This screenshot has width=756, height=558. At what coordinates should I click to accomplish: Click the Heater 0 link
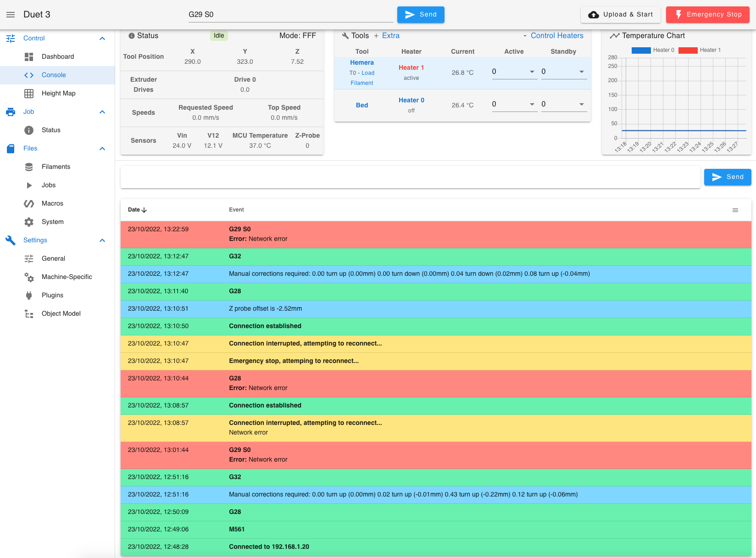click(x=411, y=100)
